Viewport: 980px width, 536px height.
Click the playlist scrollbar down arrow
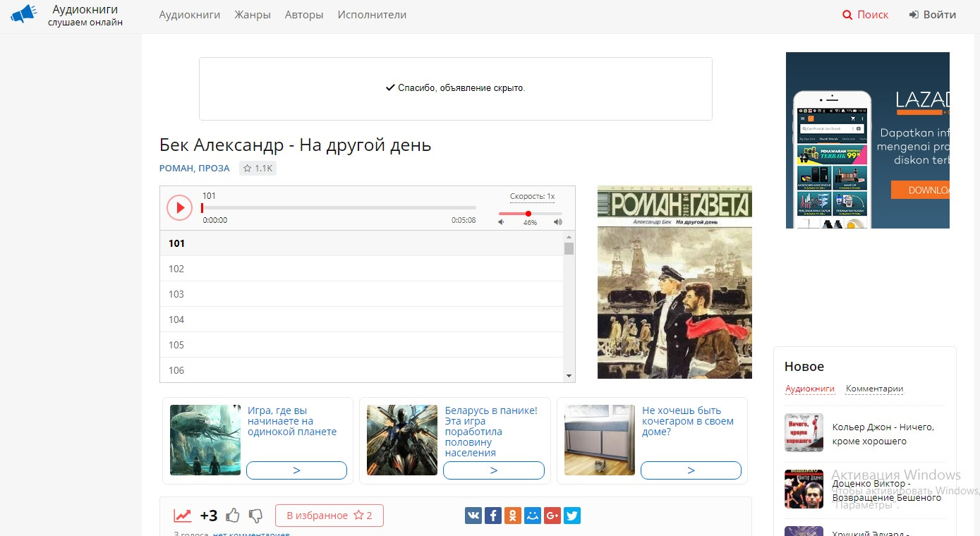coord(569,377)
